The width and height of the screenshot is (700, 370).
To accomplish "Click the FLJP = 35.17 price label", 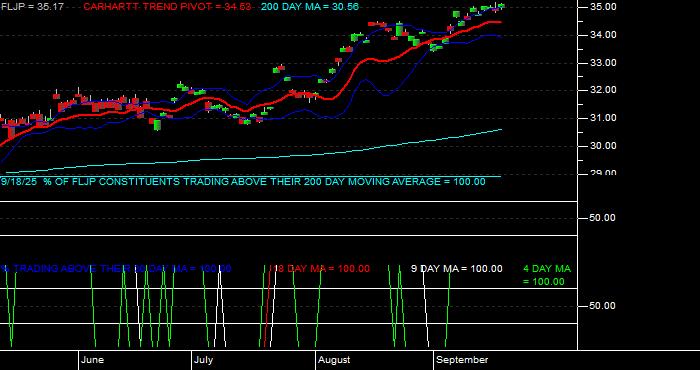I will (x=32, y=7).
